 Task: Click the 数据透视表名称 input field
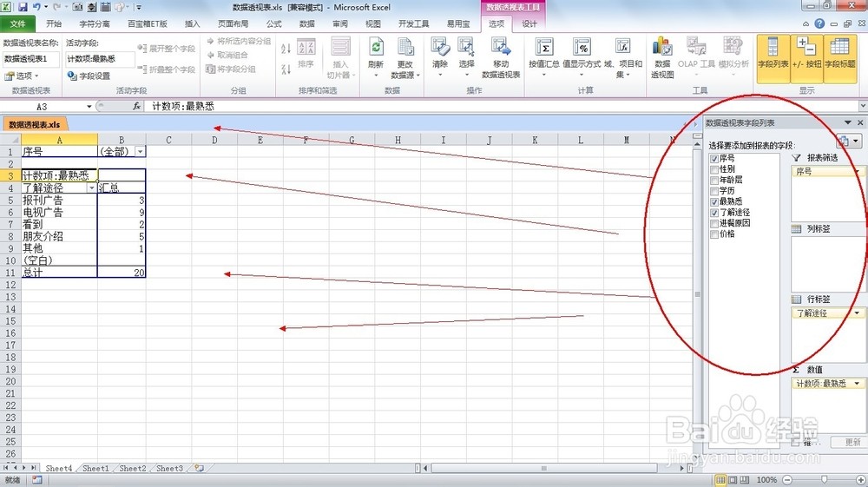pyautogui.click(x=31, y=59)
